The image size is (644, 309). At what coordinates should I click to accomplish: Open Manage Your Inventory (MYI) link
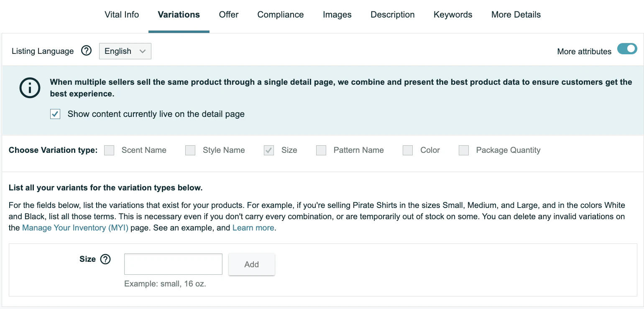click(x=75, y=228)
